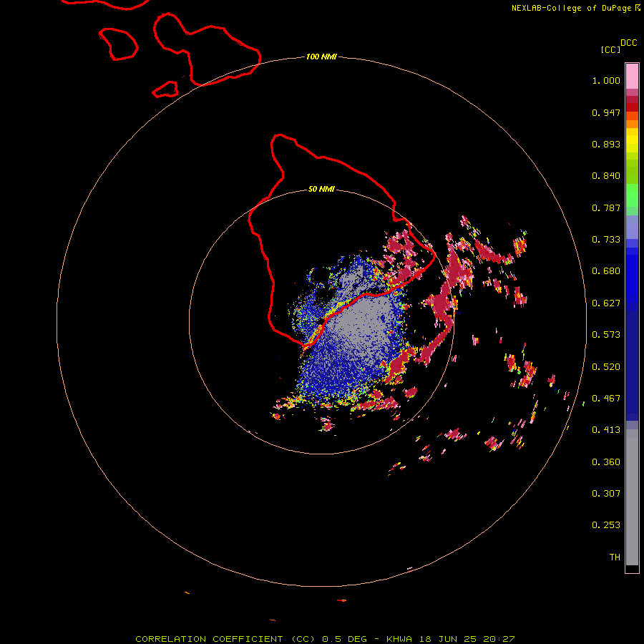Click the [CC] units label

(x=610, y=49)
